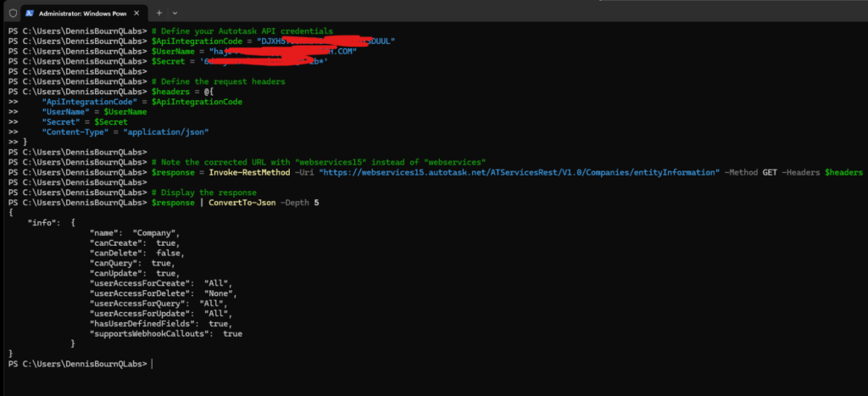The width and height of the screenshot is (868, 396).
Task: Click the "canDelete": false line
Action: [137, 253]
